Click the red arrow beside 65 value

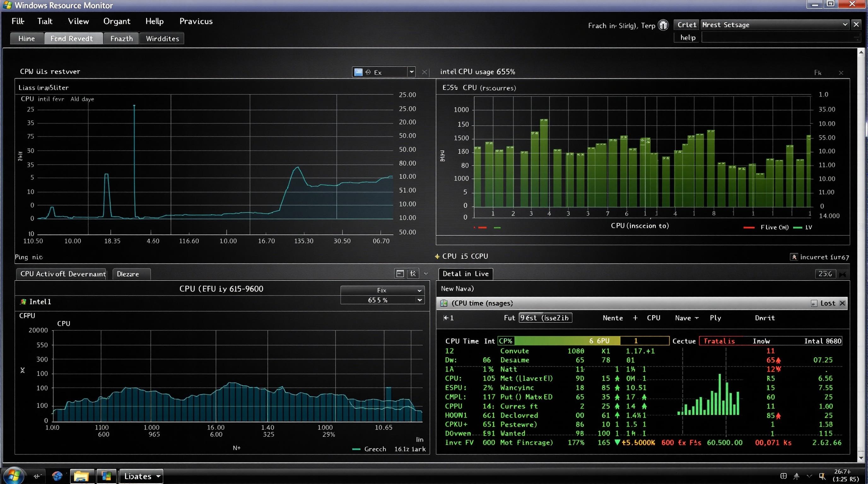pos(778,360)
